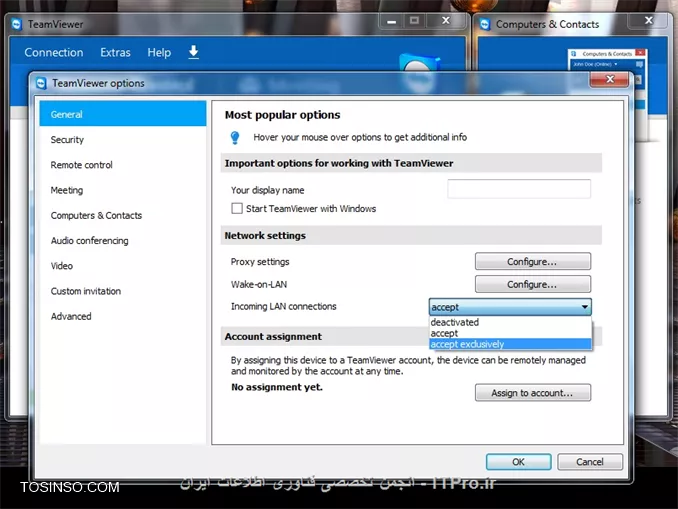Viewport: 678px width, 509px height.
Task: Click the TeamViewer logo in main window title bar
Action: 17,24
